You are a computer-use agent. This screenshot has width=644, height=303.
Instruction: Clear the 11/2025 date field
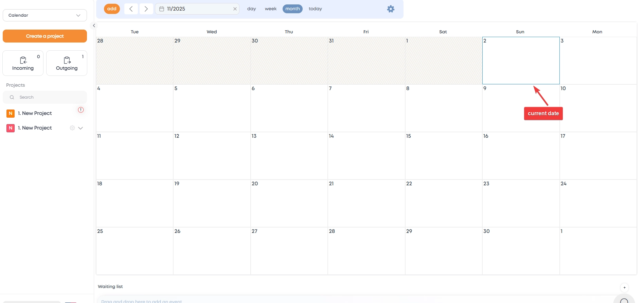click(235, 9)
